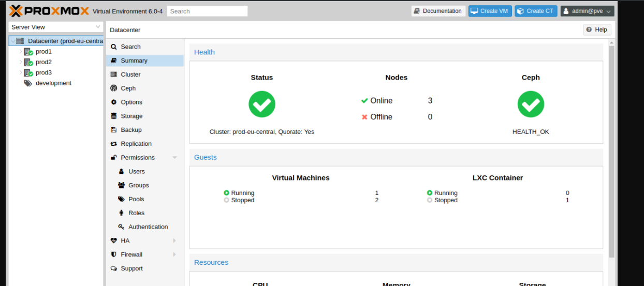This screenshot has height=286, width=644.
Task: Open the Storage menu item
Action: coord(145,116)
